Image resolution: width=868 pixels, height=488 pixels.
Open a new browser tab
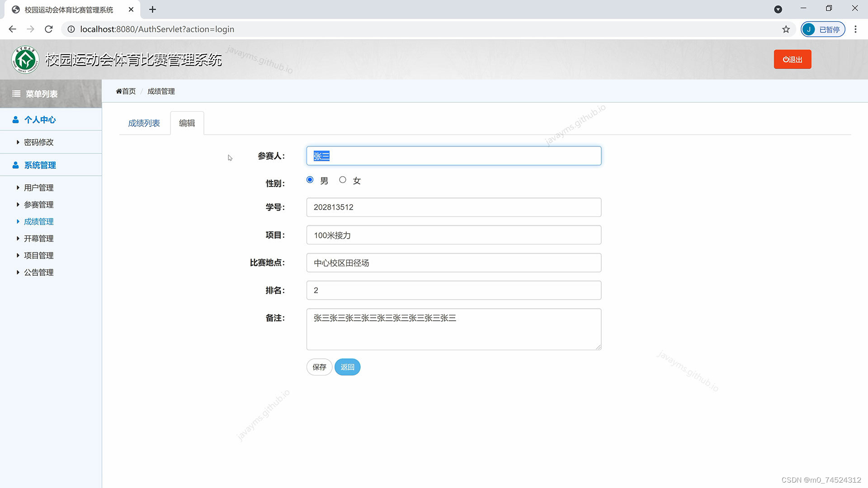point(152,9)
